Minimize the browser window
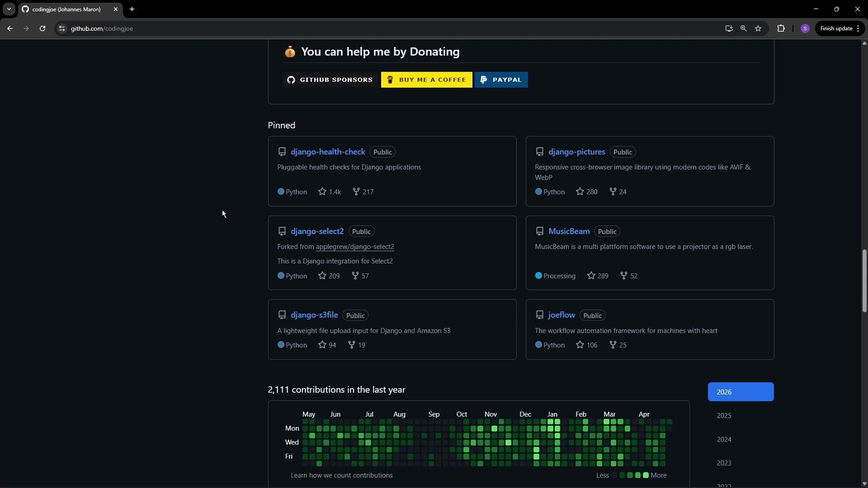This screenshot has height=488, width=868. (816, 9)
